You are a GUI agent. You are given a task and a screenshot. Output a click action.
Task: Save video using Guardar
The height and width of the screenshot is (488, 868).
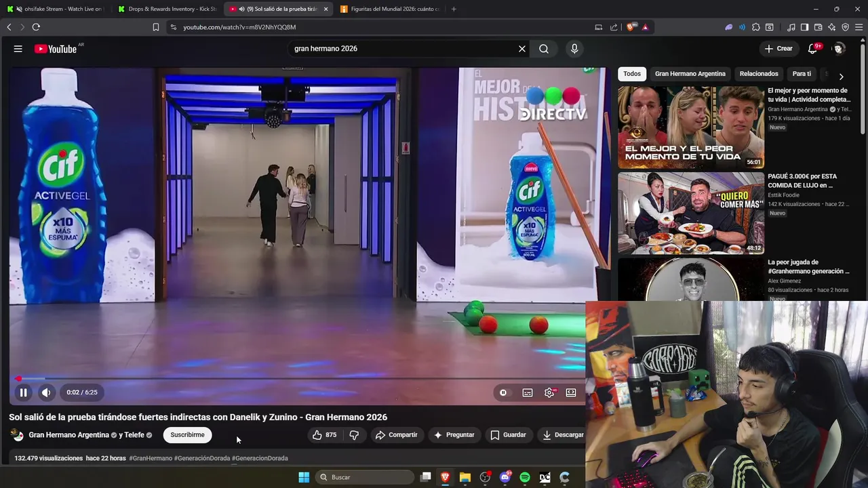point(508,435)
